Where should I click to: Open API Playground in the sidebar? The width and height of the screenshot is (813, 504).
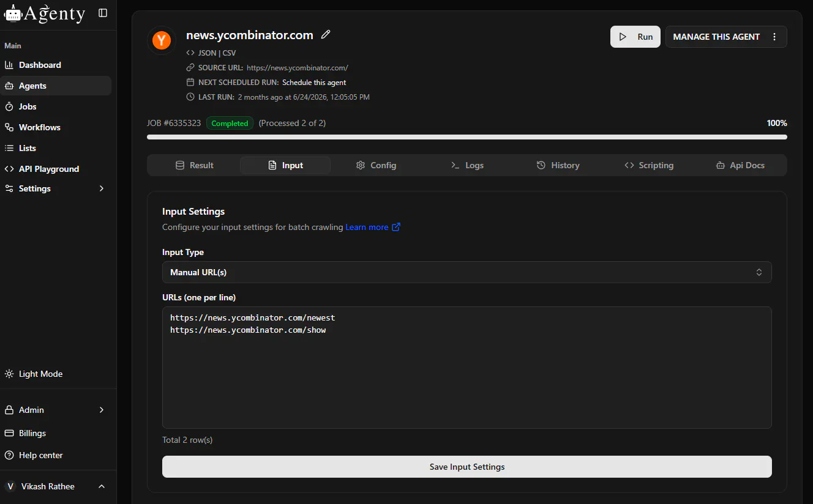(56, 169)
